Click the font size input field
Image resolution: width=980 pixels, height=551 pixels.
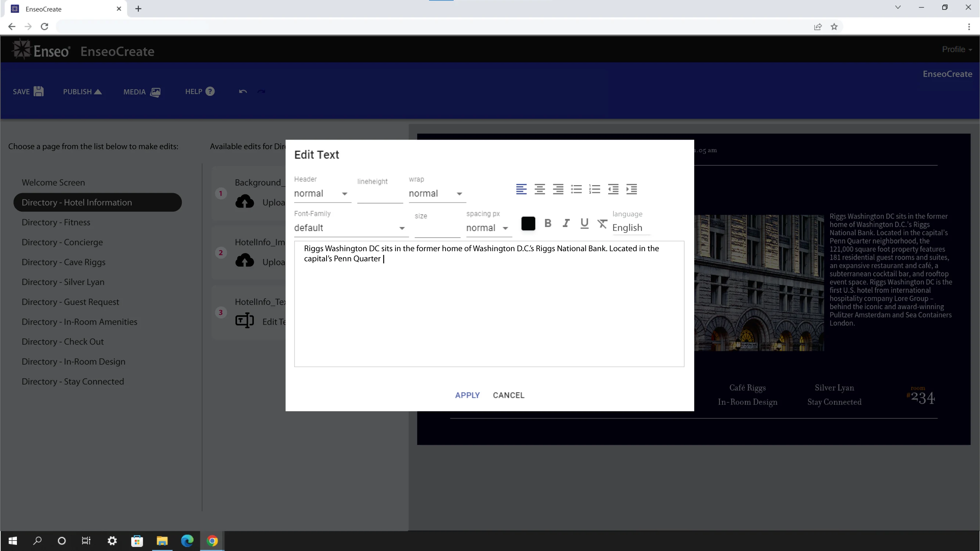pyautogui.click(x=437, y=228)
